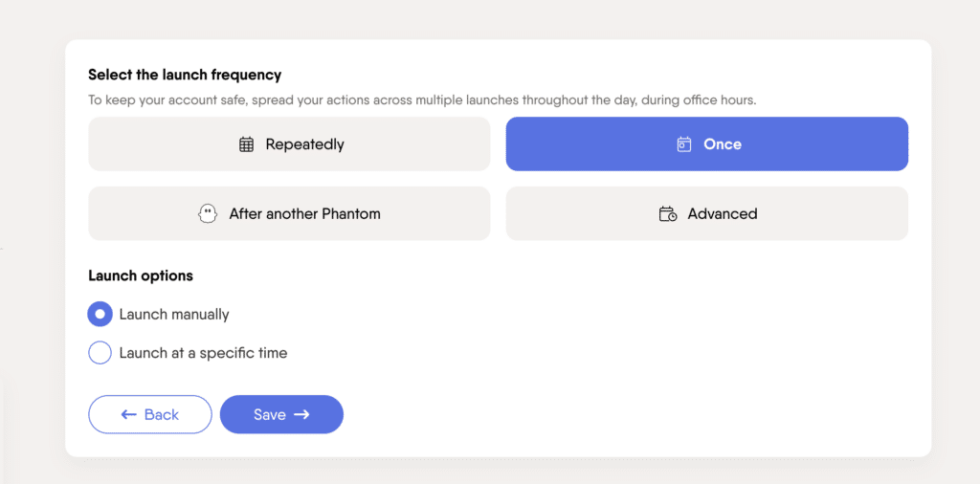
Task: Click the Select the launch frequency heading
Action: pyautogui.click(x=185, y=75)
